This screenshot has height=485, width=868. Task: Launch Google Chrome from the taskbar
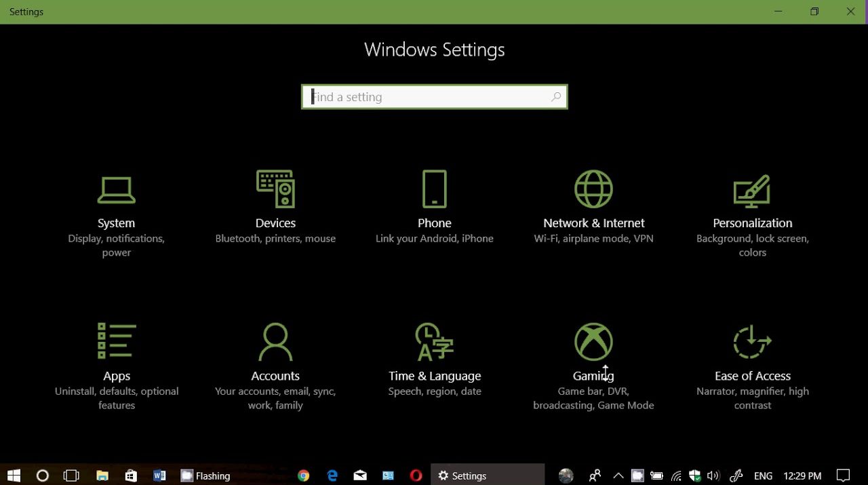pyautogui.click(x=304, y=476)
